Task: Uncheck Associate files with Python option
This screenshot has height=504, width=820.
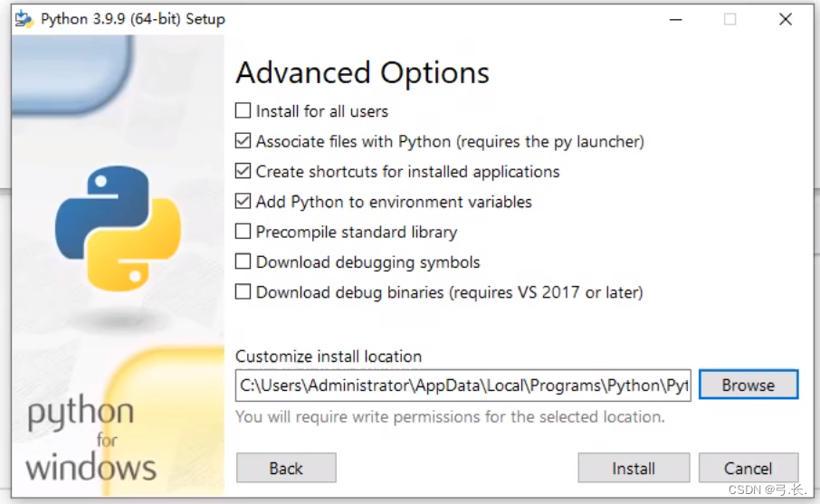Action: pyautogui.click(x=243, y=141)
